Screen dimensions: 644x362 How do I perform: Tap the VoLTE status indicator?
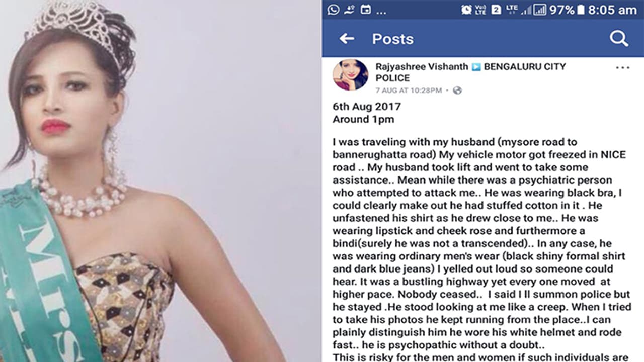(480, 10)
